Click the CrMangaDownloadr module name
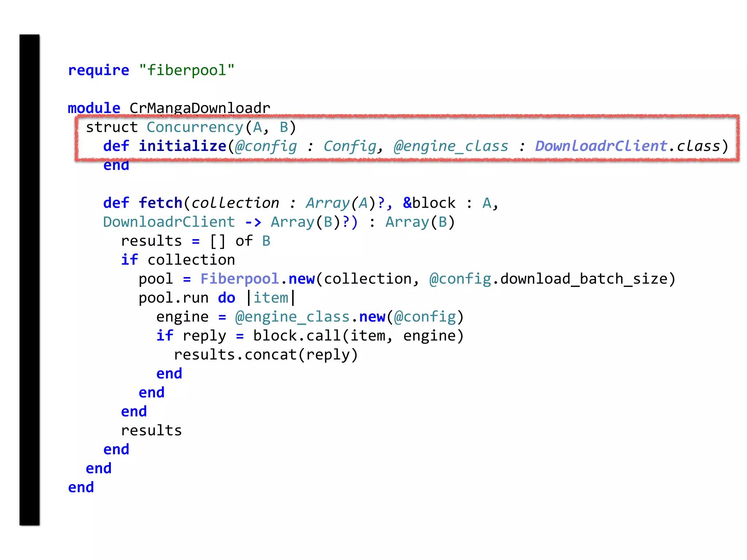 pyautogui.click(x=200, y=108)
